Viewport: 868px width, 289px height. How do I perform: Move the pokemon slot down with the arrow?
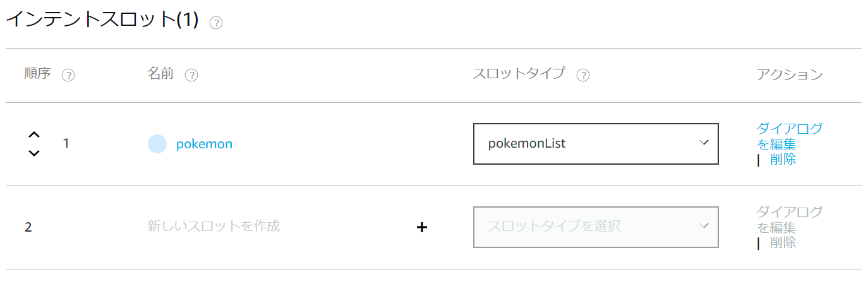click(x=35, y=153)
